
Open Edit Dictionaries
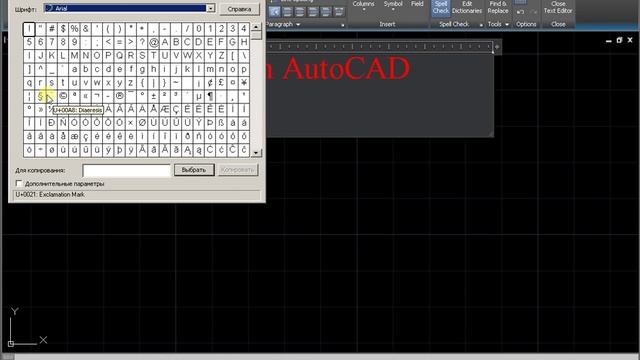pyautogui.click(x=467, y=8)
